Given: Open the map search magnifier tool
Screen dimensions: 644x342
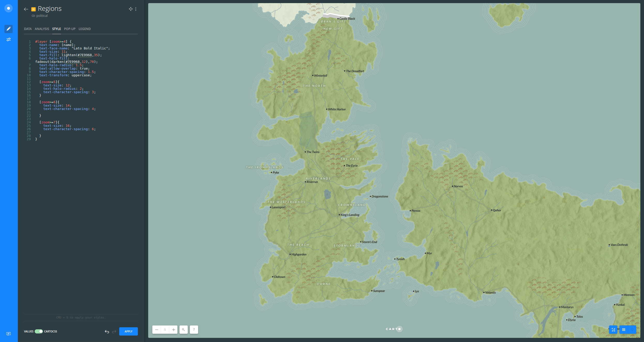Looking at the screenshot, I should (x=184, y=330).
